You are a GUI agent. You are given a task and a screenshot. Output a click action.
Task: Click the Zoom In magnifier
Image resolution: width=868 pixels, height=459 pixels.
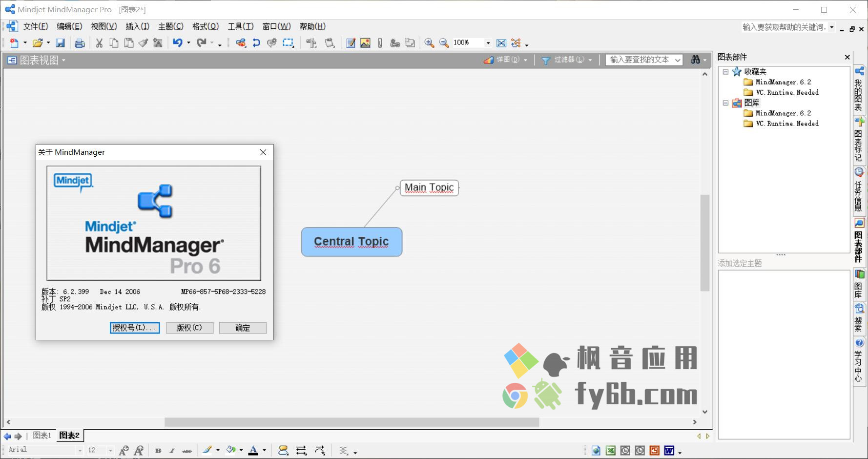[x=429, y=43]
